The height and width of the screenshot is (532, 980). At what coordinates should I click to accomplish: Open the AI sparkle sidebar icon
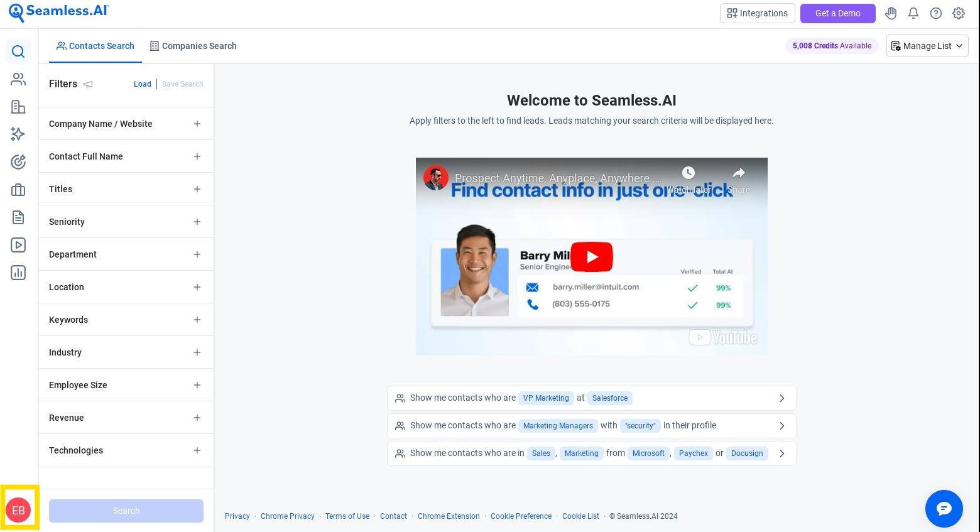(18, 134)
